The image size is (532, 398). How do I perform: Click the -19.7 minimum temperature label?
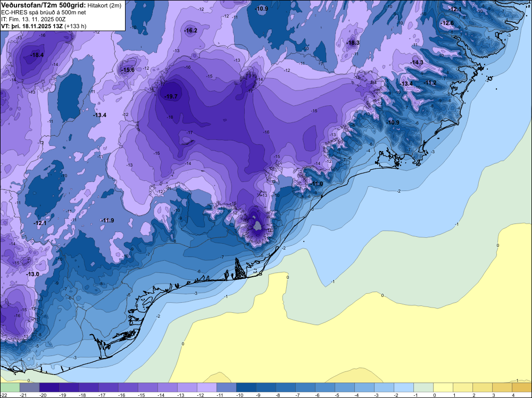coord(171,97)
